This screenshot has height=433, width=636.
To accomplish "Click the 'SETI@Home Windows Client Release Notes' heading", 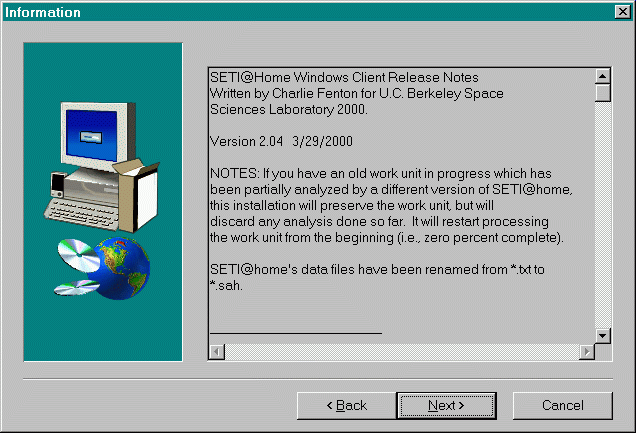I will point(344,77).
